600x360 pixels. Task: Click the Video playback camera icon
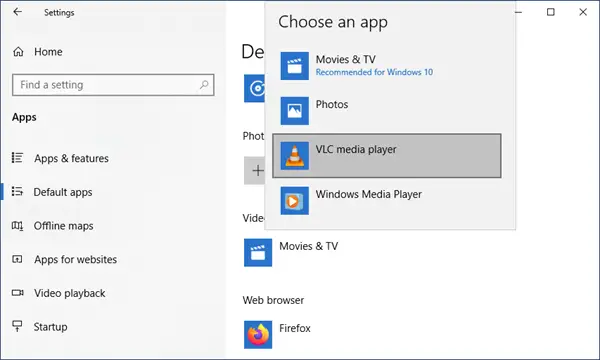pos(18,293)
